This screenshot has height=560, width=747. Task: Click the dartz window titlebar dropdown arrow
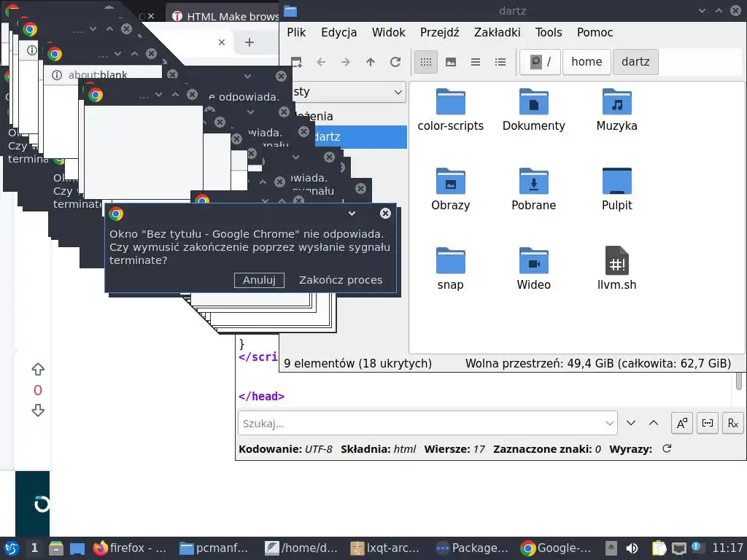click(x=702, y=10)
